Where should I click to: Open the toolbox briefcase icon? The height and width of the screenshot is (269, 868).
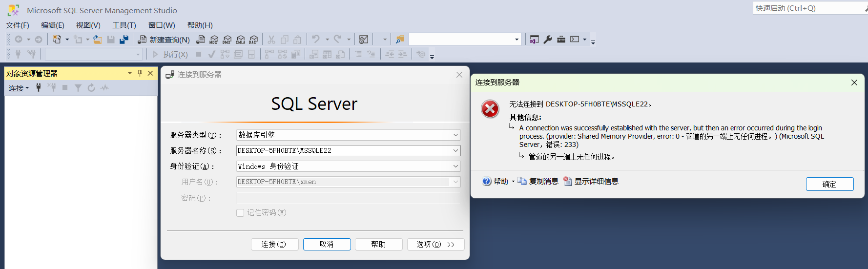561,40
